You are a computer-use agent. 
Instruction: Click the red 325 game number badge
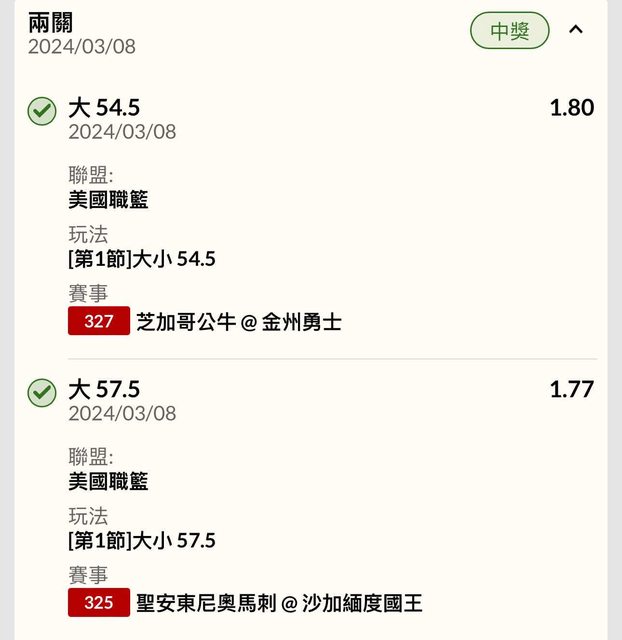coord(99,603)
